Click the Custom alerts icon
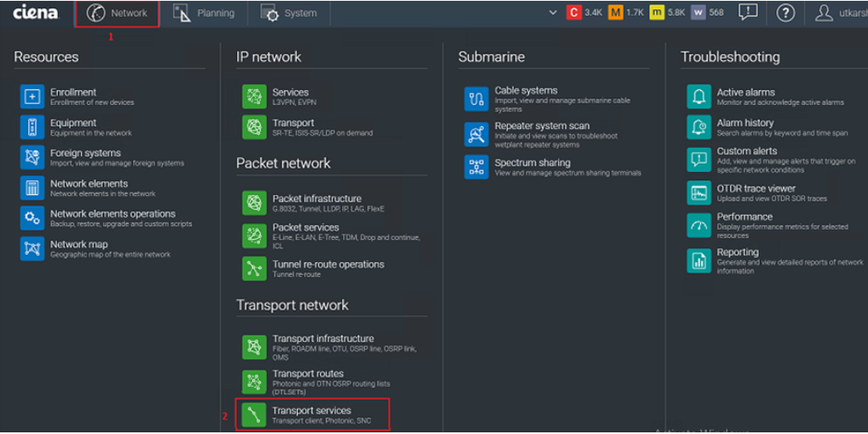The image size is (868, 434). click(699, 160)
